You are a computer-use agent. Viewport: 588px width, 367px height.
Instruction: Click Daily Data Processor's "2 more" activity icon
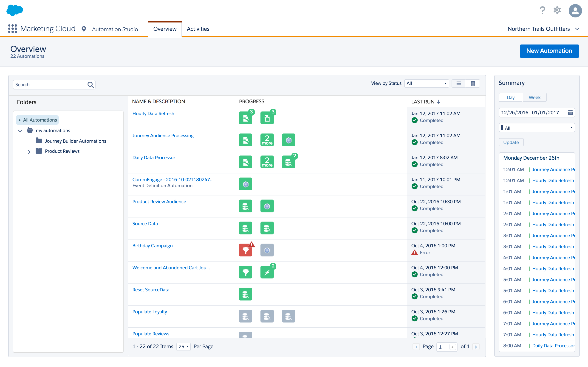(267, 162)
